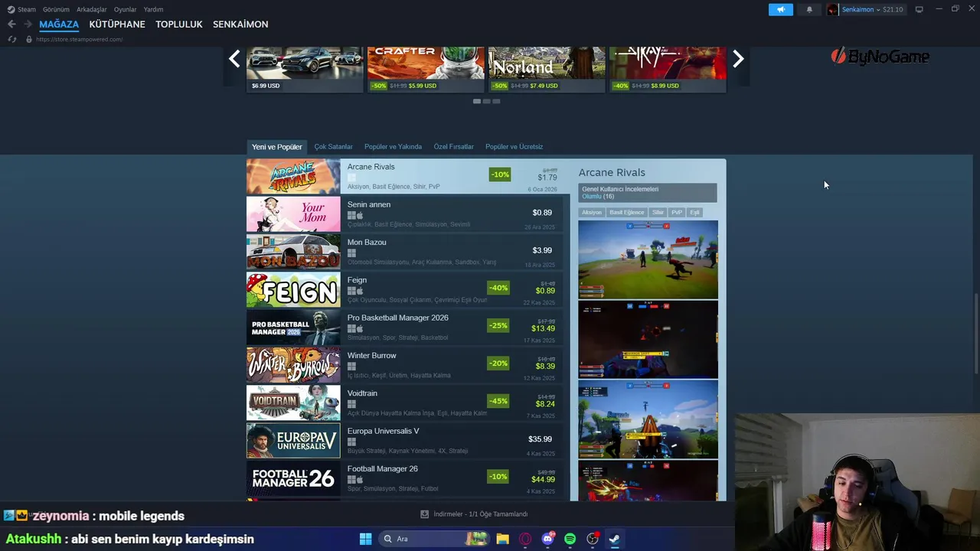Image resolution: width=980 pixels, height=551 pixels.
Task: Click the PvP tag in preview panel
Action: 677,213
